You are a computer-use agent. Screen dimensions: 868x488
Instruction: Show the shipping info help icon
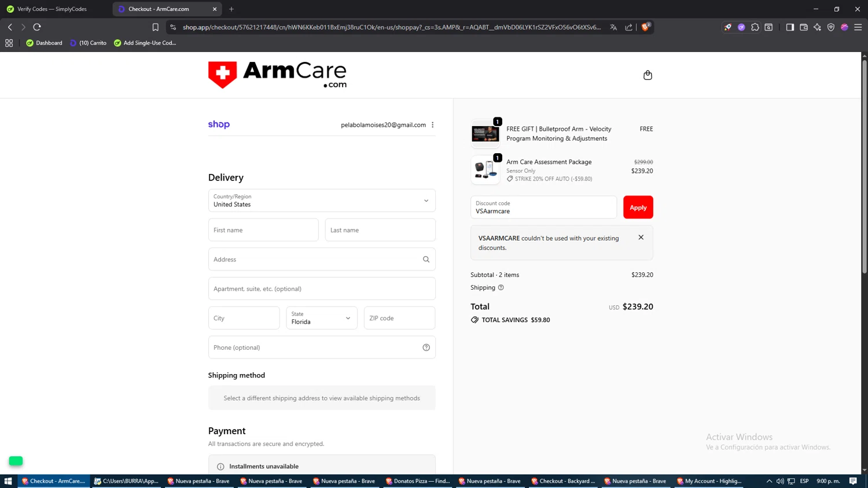501,287
